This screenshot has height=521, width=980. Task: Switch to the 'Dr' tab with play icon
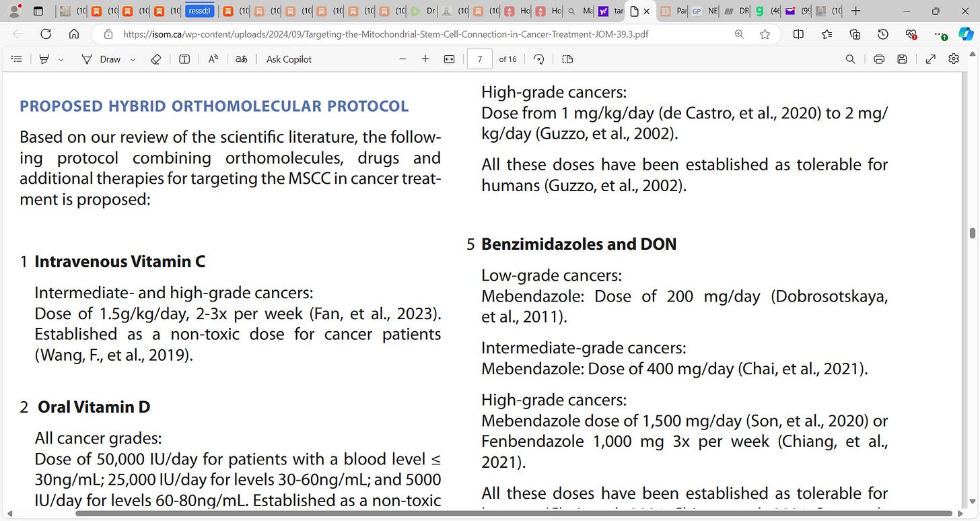point(423,11)
